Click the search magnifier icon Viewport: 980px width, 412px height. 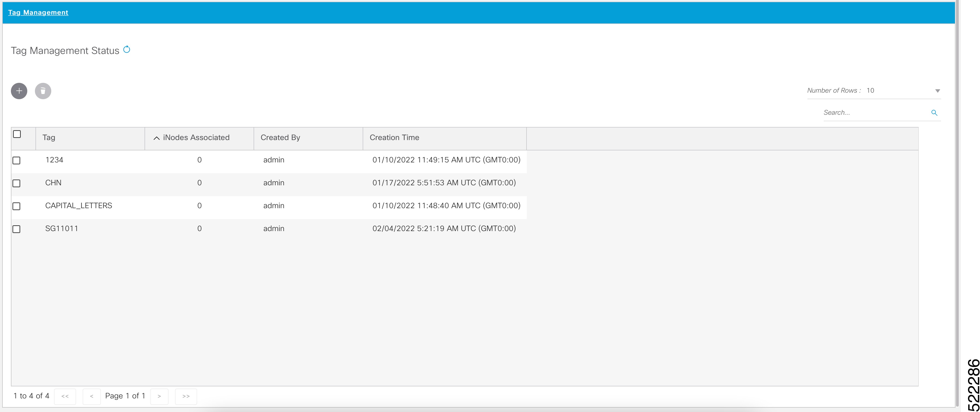pos(935,113)
